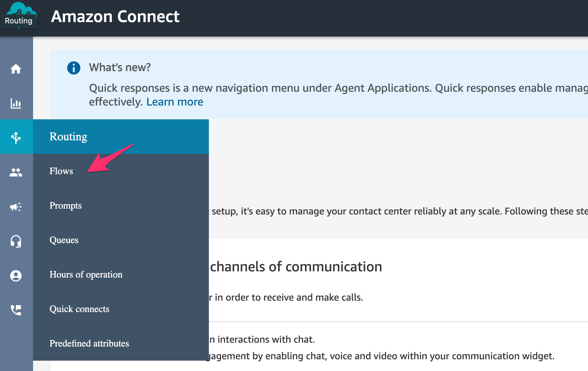Open the profile person sidebar icon
This screenshot has width=588, height=371.
coord(16,276)
